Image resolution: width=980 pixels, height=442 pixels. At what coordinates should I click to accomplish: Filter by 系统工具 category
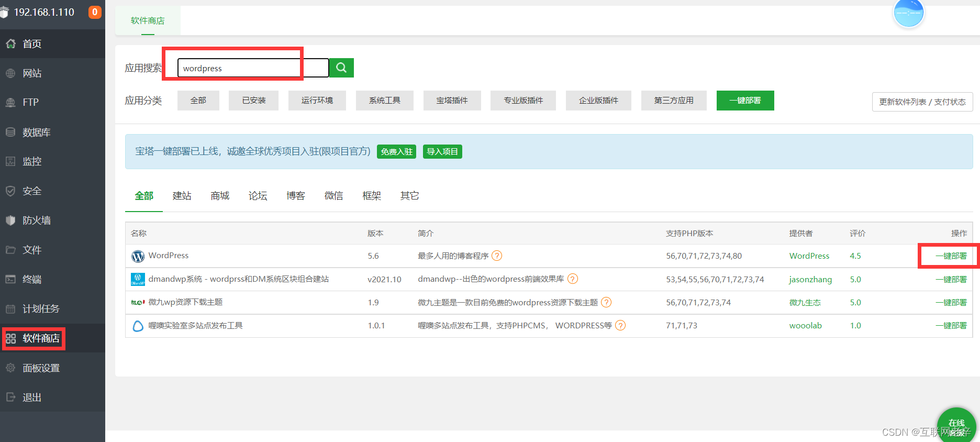[385, 101]
